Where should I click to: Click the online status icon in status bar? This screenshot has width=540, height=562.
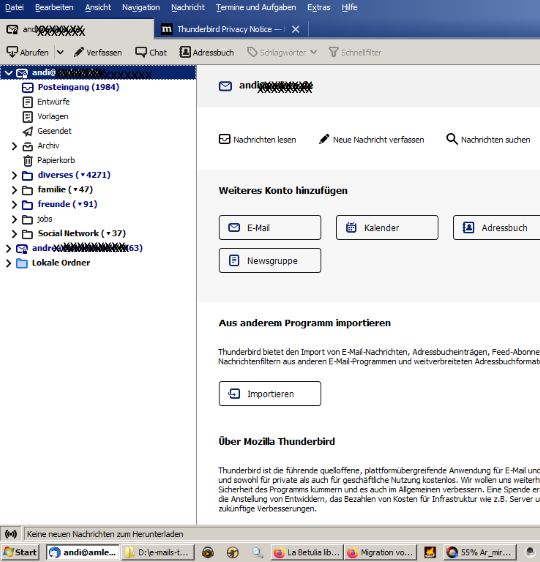pyautogui.click(x=11, y=534)
